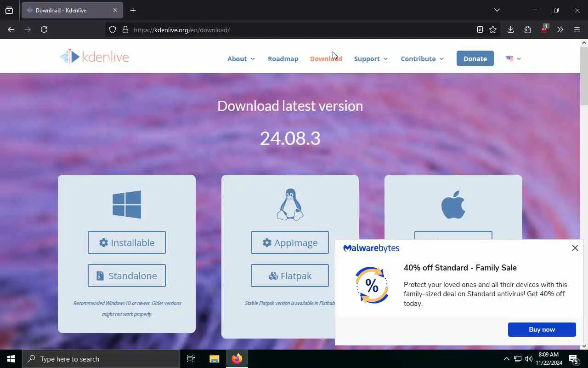Click 40% off Standard - Family Sale heading
Viewport: 588px width, 368px height.
coord(460,268)
